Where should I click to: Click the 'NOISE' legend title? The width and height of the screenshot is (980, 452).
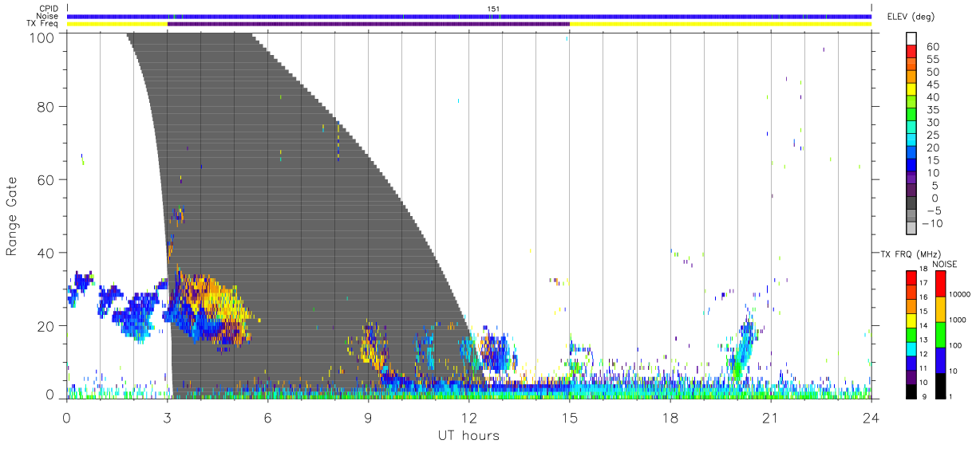coord(945,264)
